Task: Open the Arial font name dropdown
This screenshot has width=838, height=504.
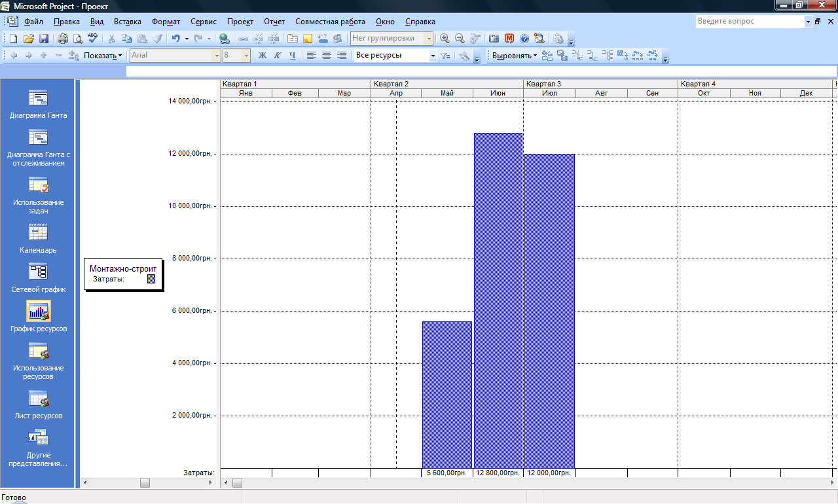Action: (x=217, y=56)
